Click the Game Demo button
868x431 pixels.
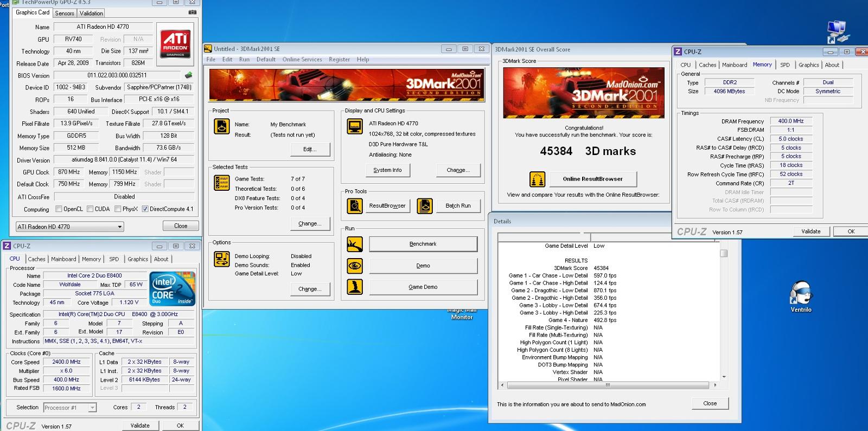[x=423, y=287]
